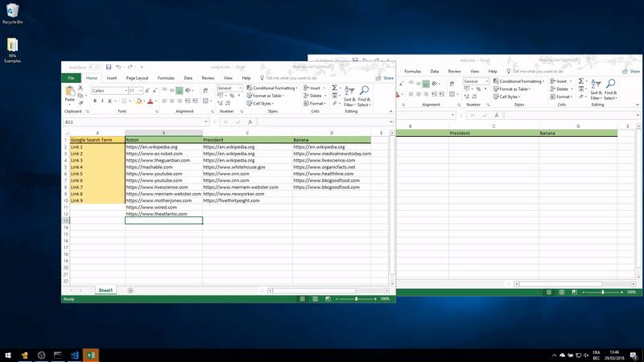The image size is (644, 362).
Task: Click Insert Function fx in output.xlsx
Action: (250, 122)
